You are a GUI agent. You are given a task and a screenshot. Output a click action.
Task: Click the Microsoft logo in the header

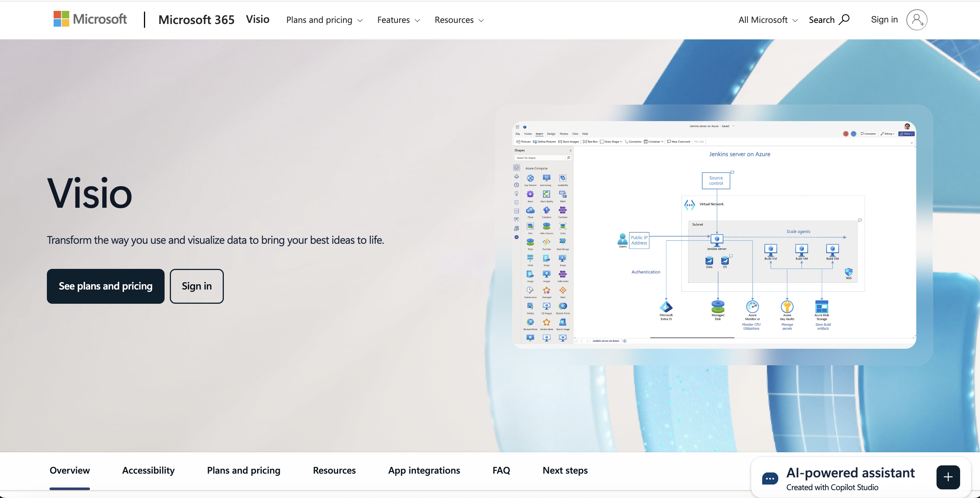point(90,19)
